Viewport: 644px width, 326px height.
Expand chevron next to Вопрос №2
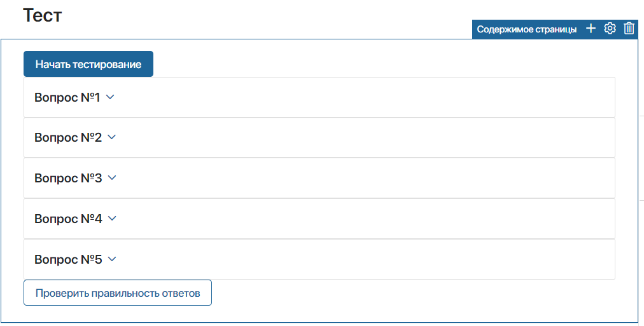[112, 137]
